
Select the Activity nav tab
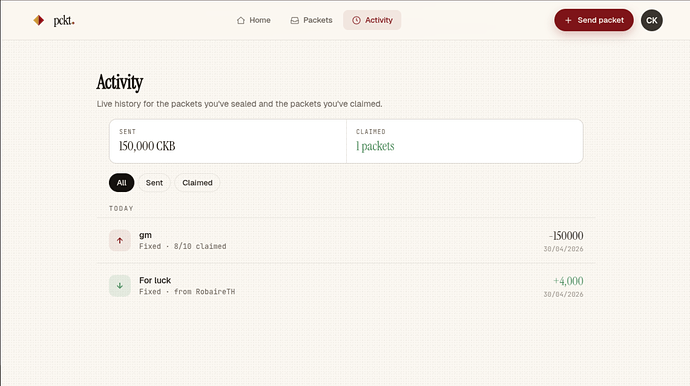372,20
